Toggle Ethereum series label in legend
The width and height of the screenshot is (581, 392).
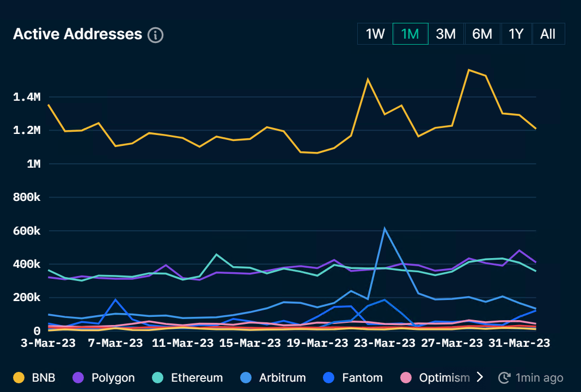(x=197, y=378)
